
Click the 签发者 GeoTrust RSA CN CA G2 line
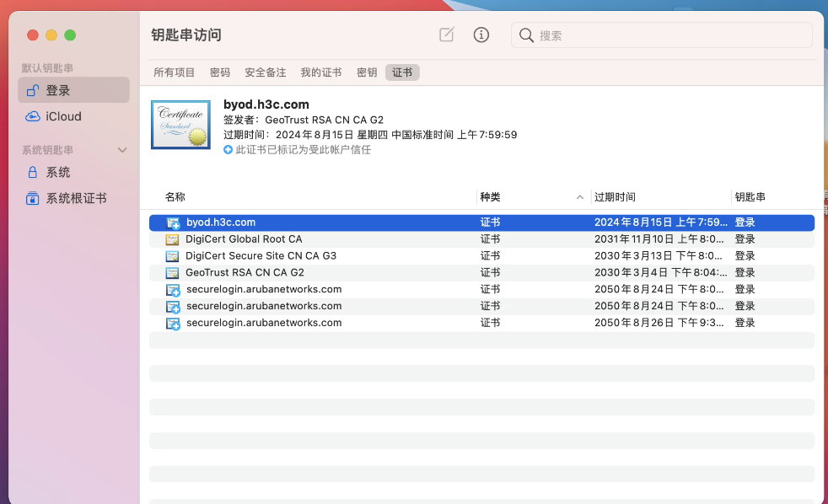pos(304,120)
